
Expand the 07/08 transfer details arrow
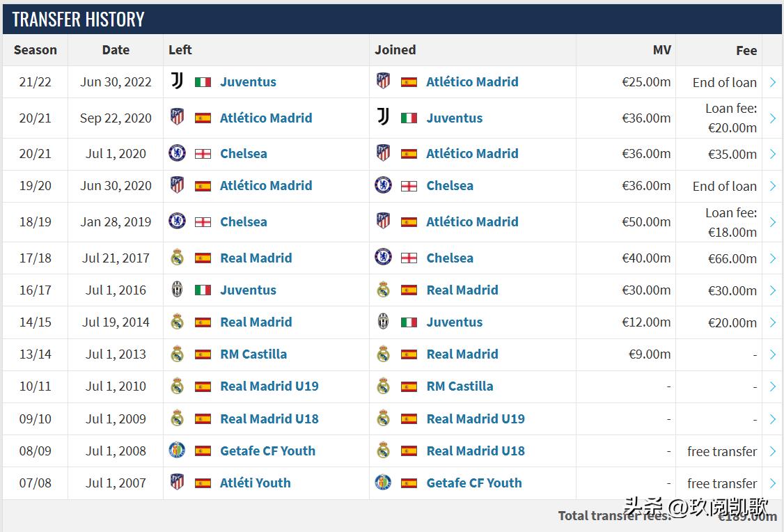coord(772,483)
